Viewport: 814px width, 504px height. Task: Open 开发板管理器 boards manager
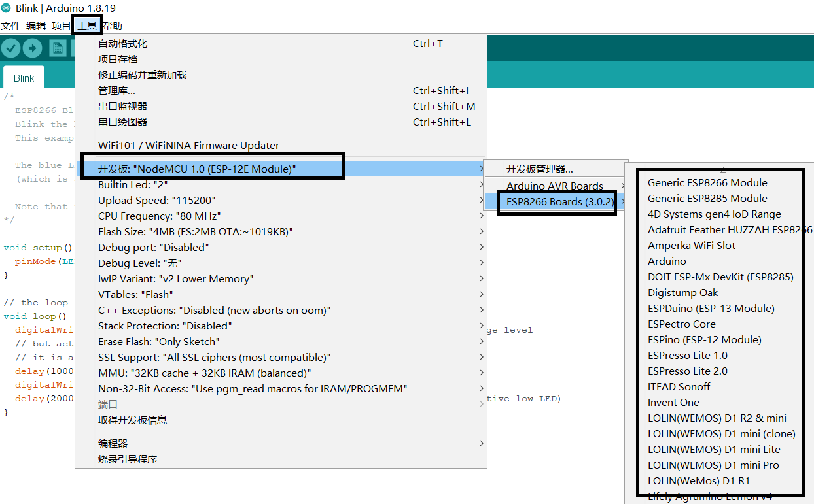point(540,169)
